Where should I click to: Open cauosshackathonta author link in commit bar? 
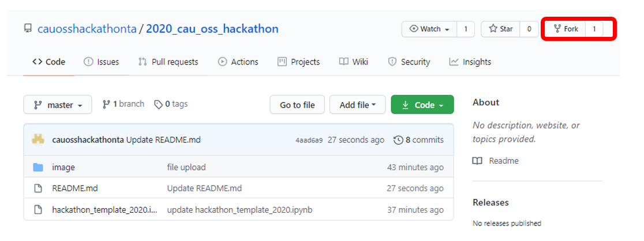(x=88, y=140)
